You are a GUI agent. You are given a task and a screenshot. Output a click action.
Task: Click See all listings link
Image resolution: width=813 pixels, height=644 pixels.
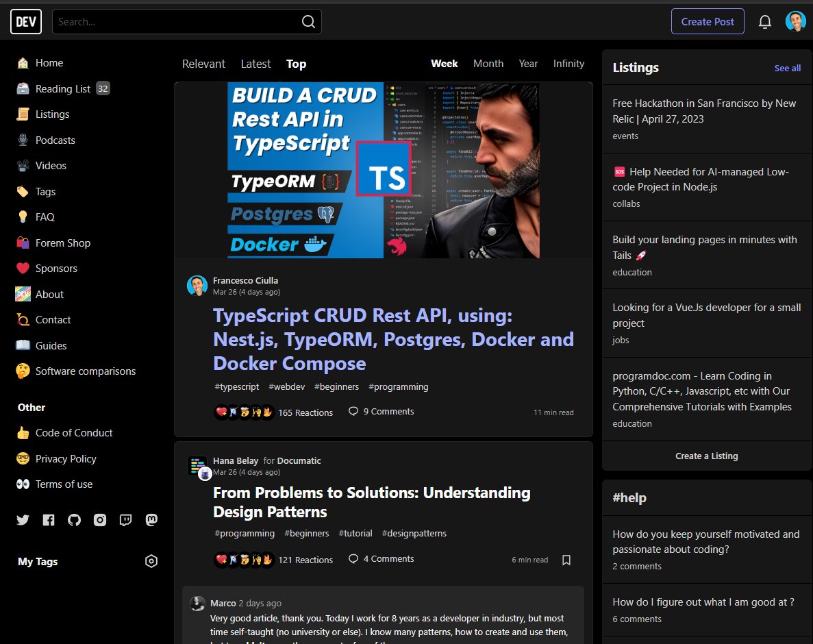tap(787, 68)
